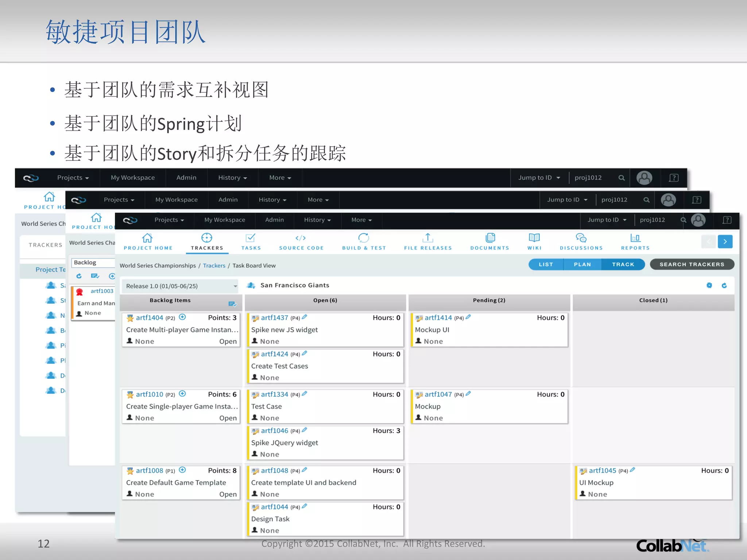Viewport: 747px width, 560px height.
Task: Go to the Documents tab
Action: 489,242
